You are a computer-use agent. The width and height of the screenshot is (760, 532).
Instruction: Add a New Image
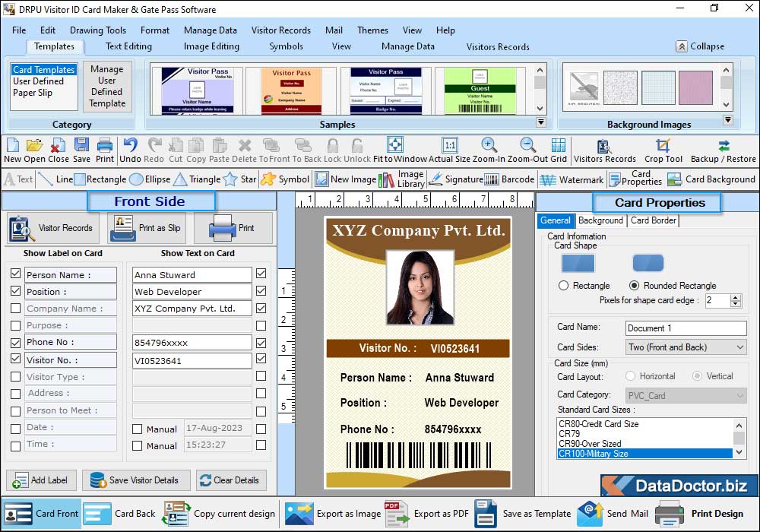click(346, 179)
